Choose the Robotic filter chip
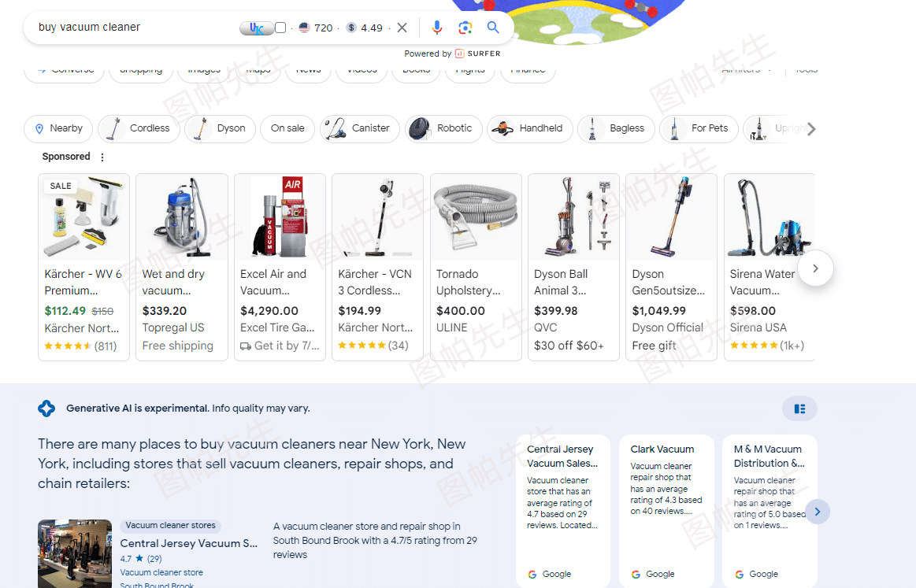Viewport: 916px width, 588px height. [443, 128]
